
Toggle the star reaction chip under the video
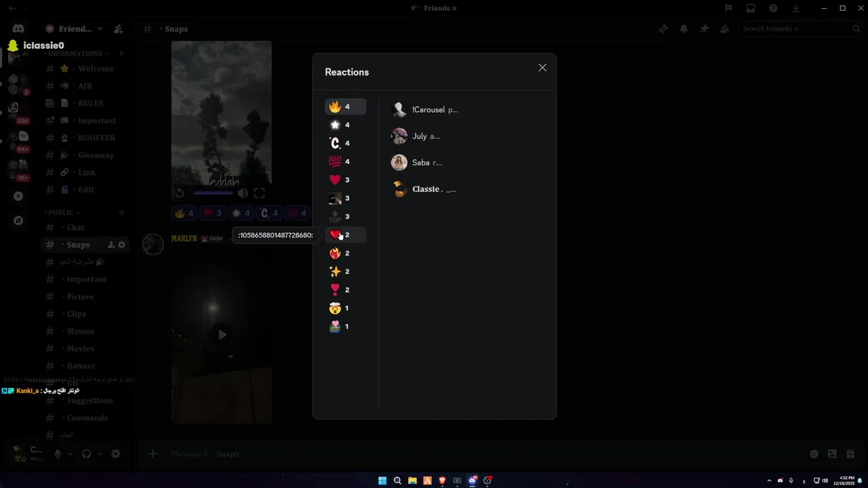click(241, 213)
